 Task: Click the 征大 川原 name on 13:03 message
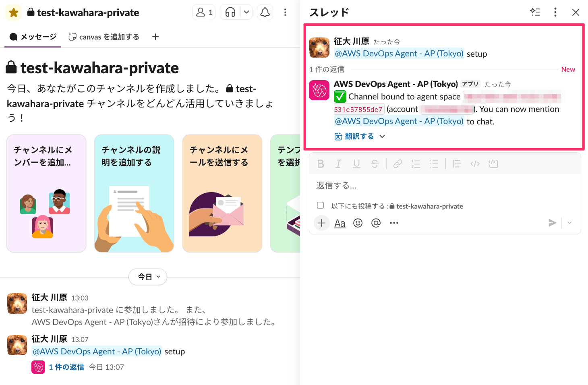50,298
